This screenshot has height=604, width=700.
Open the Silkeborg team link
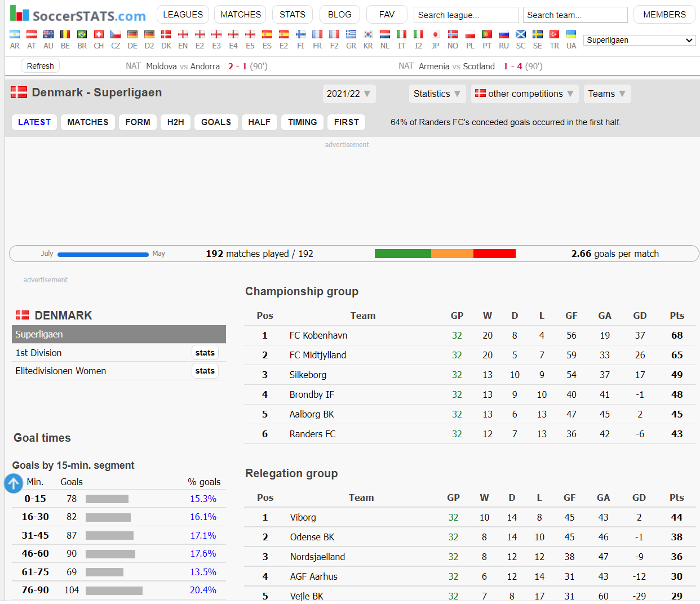[x=308, y=375]
